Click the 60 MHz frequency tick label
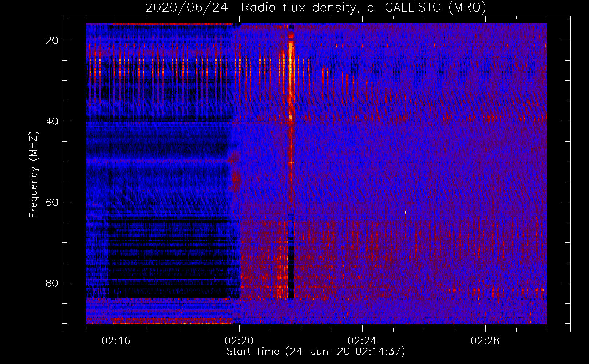Screen dimensions: 589x364 [52, 202]
